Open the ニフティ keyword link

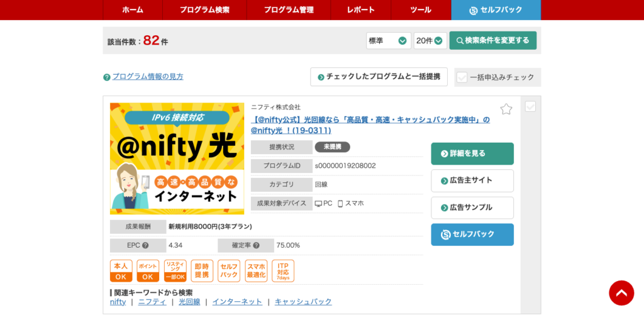pyautogui.click(x=152, y=302)
